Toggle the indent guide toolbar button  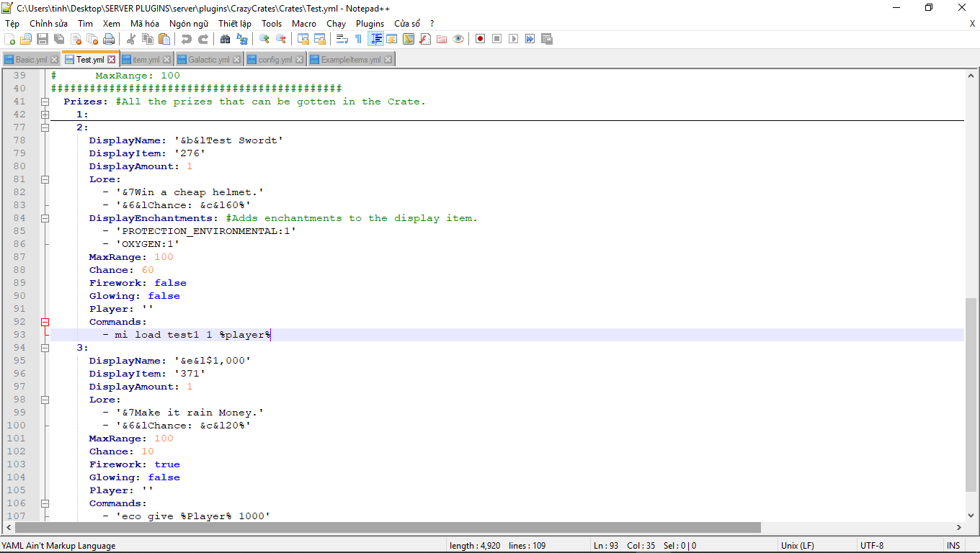tap(375, 39)
